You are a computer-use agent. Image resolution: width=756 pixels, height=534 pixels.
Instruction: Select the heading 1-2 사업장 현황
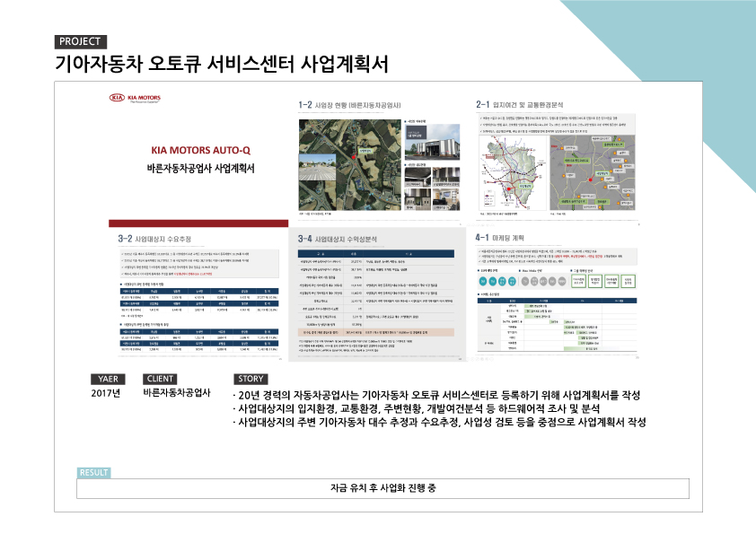pos(349,105)
